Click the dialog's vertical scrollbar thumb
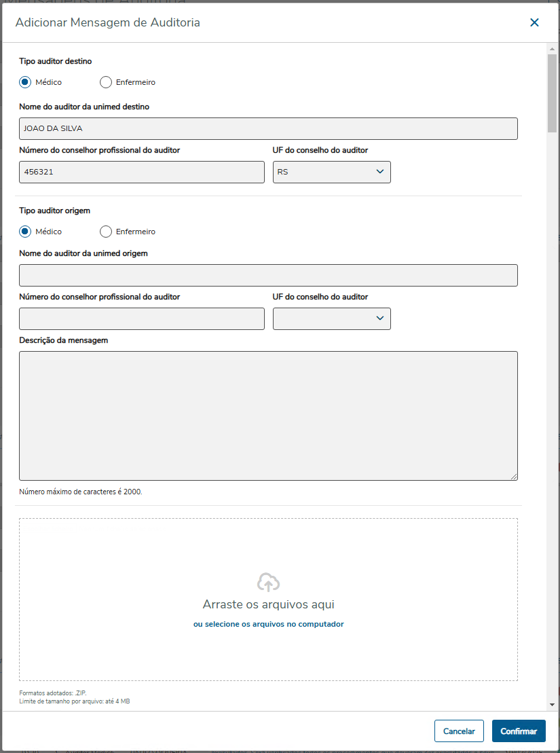 click(552, 92)
